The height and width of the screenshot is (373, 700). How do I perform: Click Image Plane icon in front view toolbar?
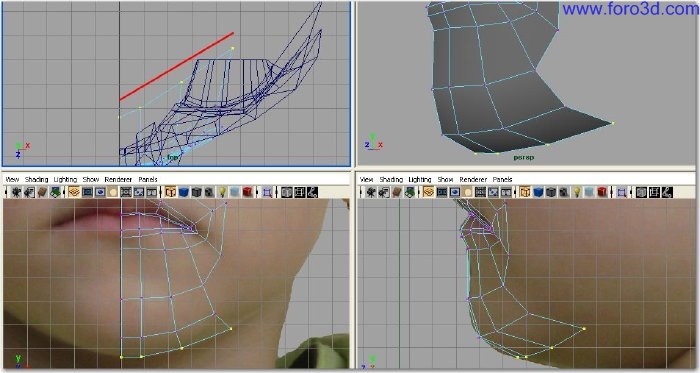pyautogui.click(x=55, y=192)
